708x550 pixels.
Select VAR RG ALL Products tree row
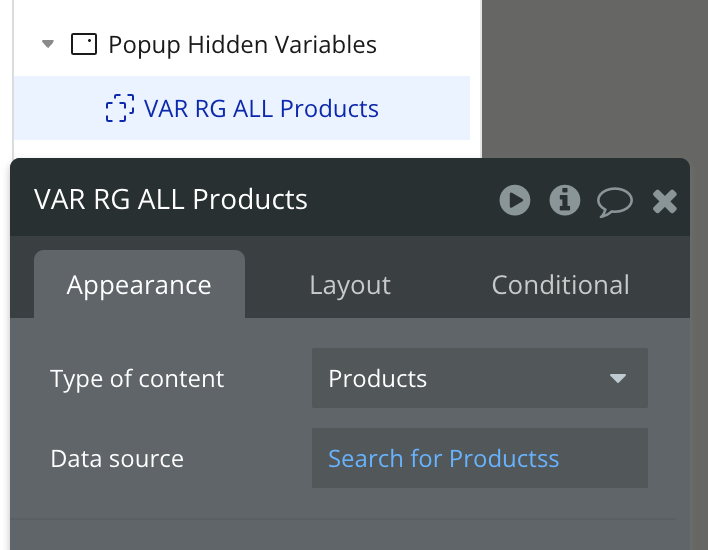click(x=242, y=108)
